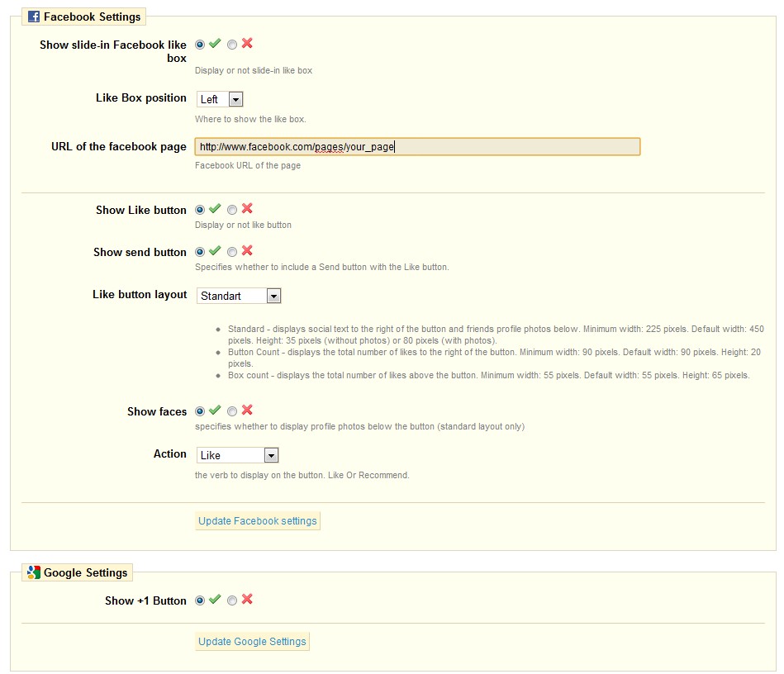This screenshot has height=674, width=784.
Task: Click the Update Facebook settings button
Action: [x=258, y=520]
